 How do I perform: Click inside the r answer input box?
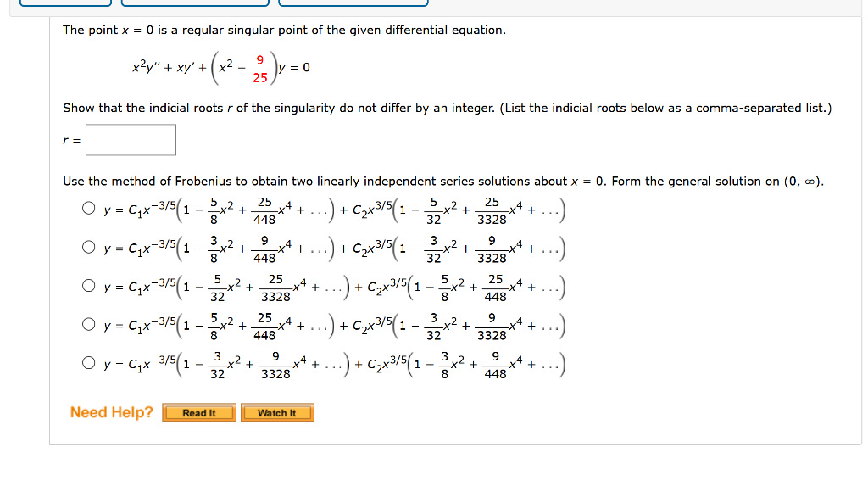[131, 139]
